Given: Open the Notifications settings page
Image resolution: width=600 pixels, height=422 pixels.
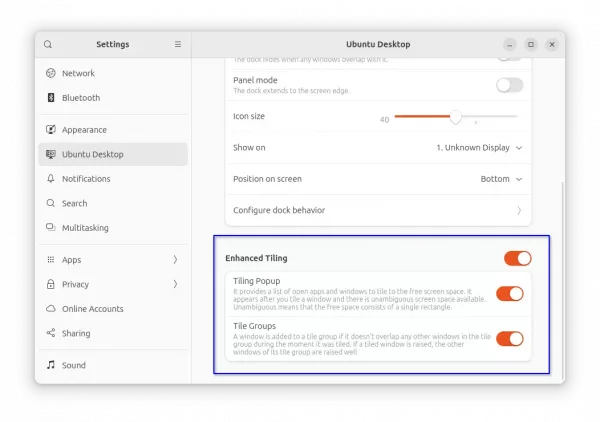Looking at the screenshot, I should (113, 179).
